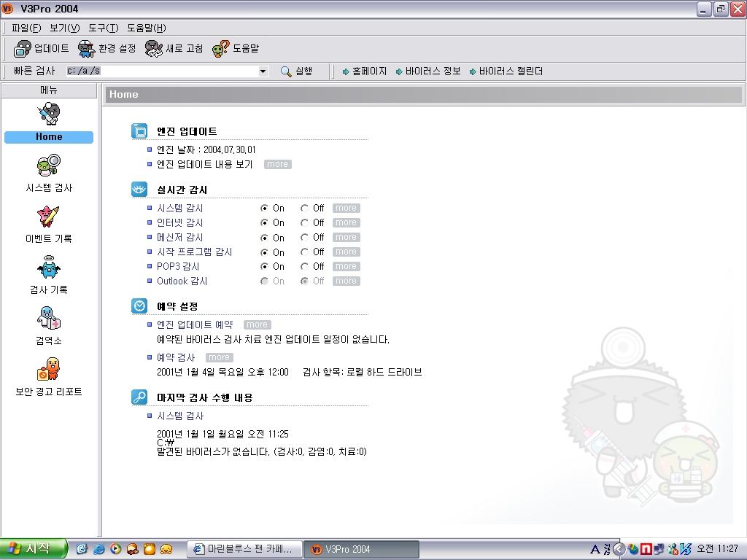
Task: Set POP3 감시 to On
Action: (264, 267)
